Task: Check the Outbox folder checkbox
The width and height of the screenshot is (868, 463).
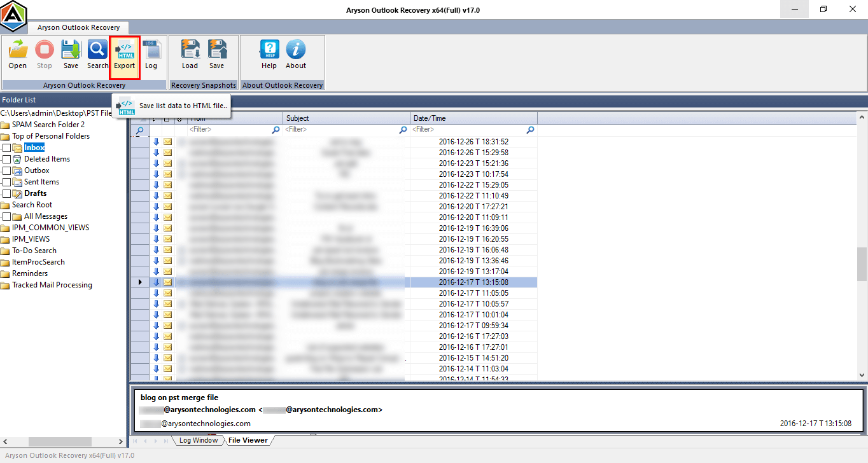Action: (x=7, y=170)
